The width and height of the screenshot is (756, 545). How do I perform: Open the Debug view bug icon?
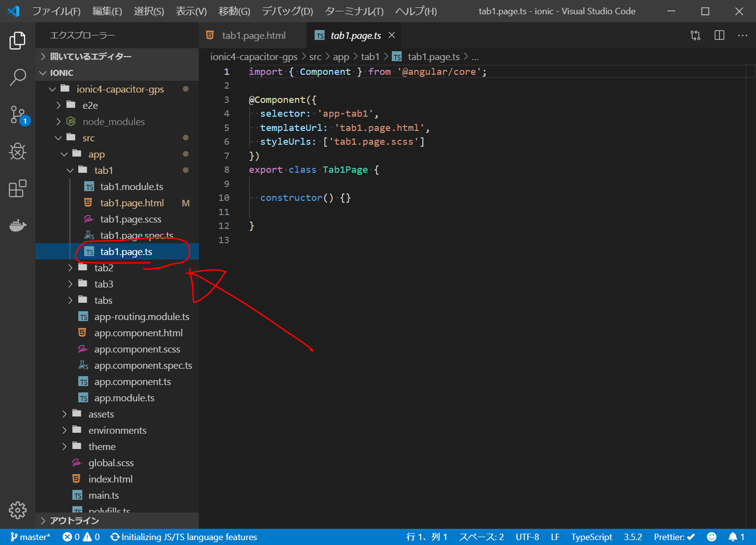pos(18,152)
